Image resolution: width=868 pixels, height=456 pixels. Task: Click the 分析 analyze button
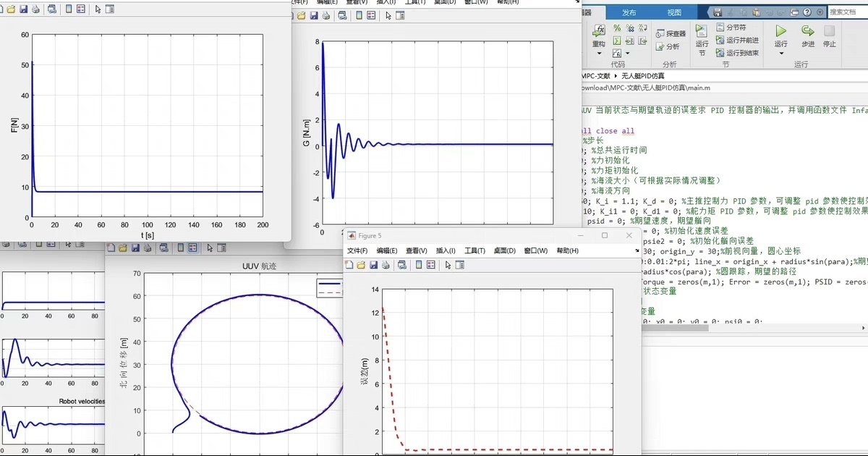[667, 46]
